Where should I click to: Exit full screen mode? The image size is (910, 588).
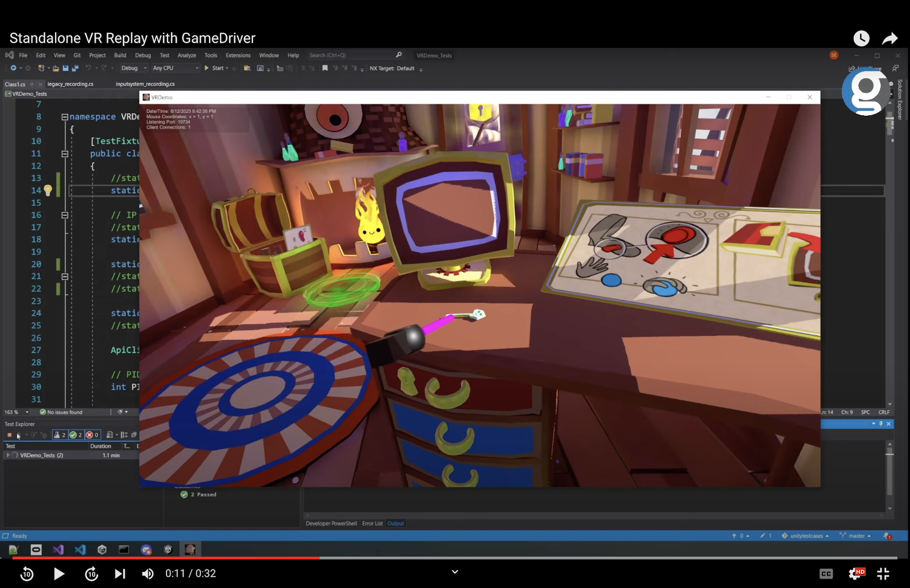tap(883, 574)
